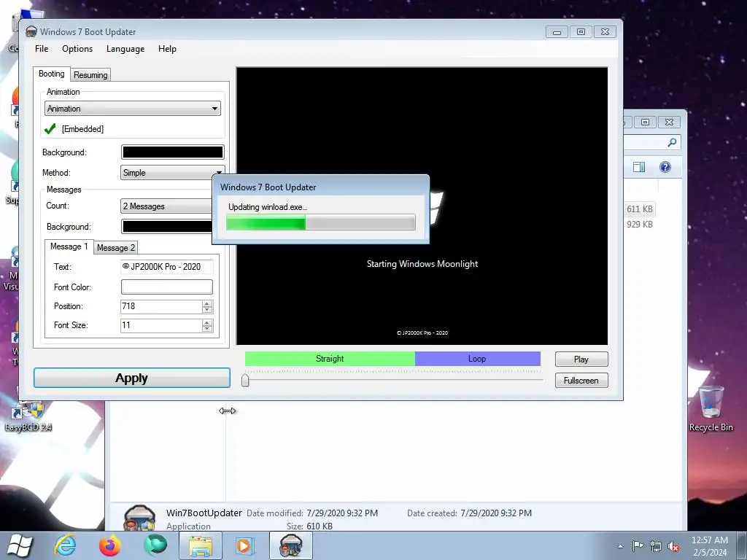Increase the Font Size with up arrow

(x=206, y=322)
